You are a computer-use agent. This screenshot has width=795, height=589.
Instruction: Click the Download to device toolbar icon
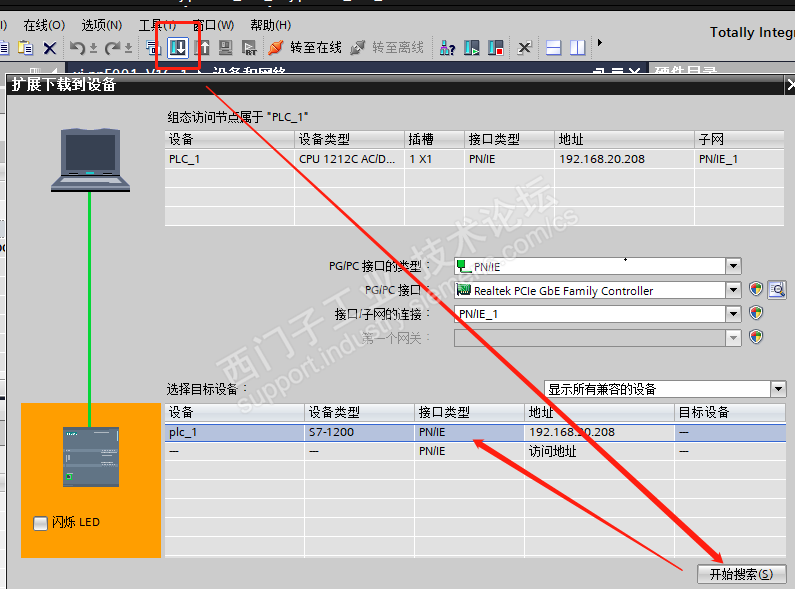[178, 48]
